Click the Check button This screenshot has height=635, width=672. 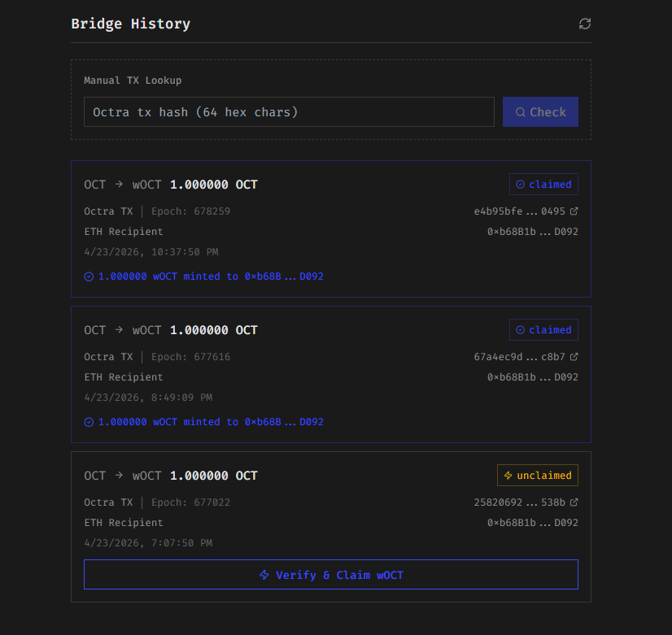coord(540,111)
